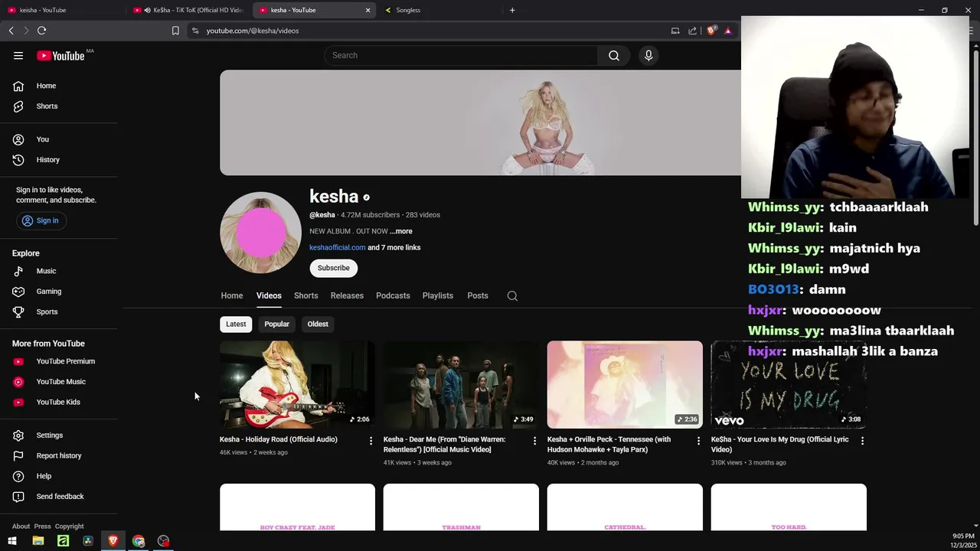980x551 pixels.
Task: Open Chrome in taskbar
Action: click(139, 541)
